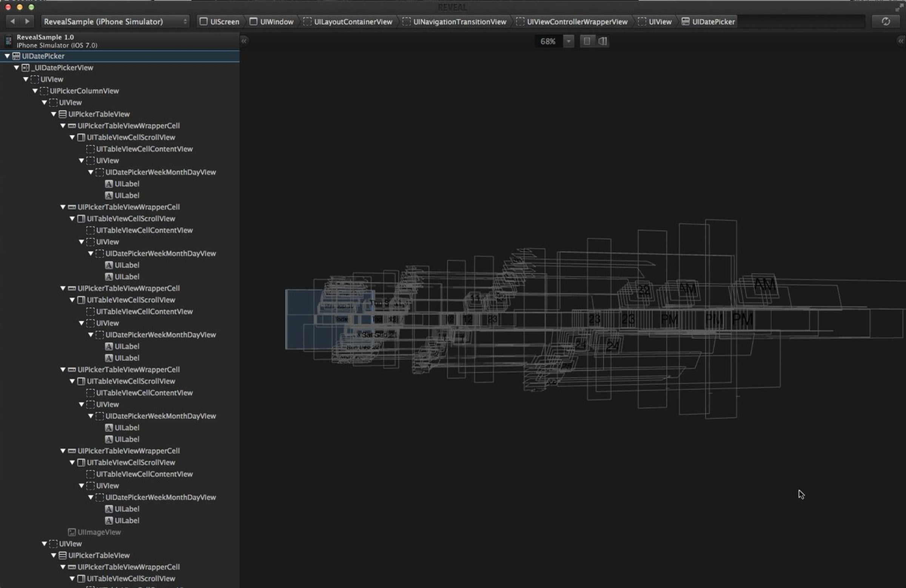Click the UIDatePicker icon in the breadcrumb

(685, 22)
